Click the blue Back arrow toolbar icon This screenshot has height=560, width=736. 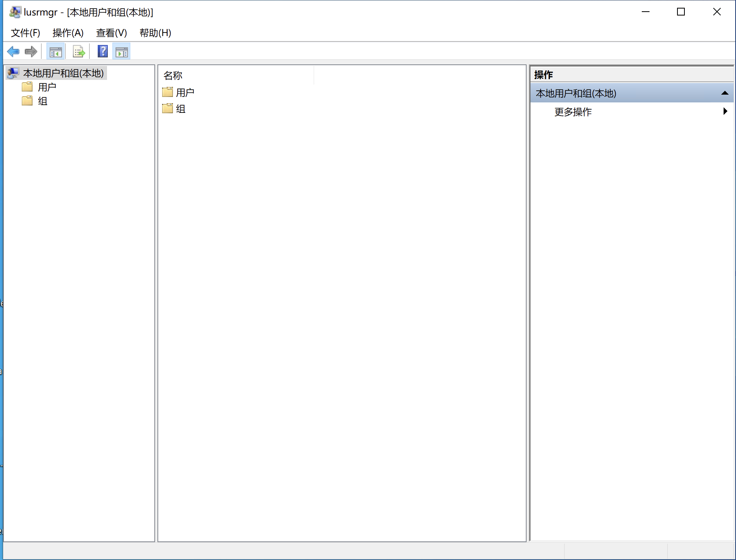(x=13, y=52)
